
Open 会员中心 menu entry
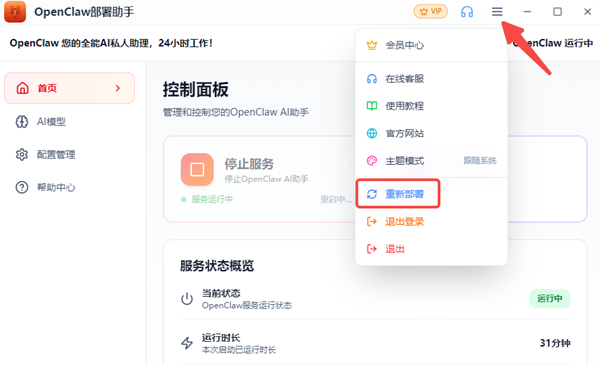(x=431, y=45)
